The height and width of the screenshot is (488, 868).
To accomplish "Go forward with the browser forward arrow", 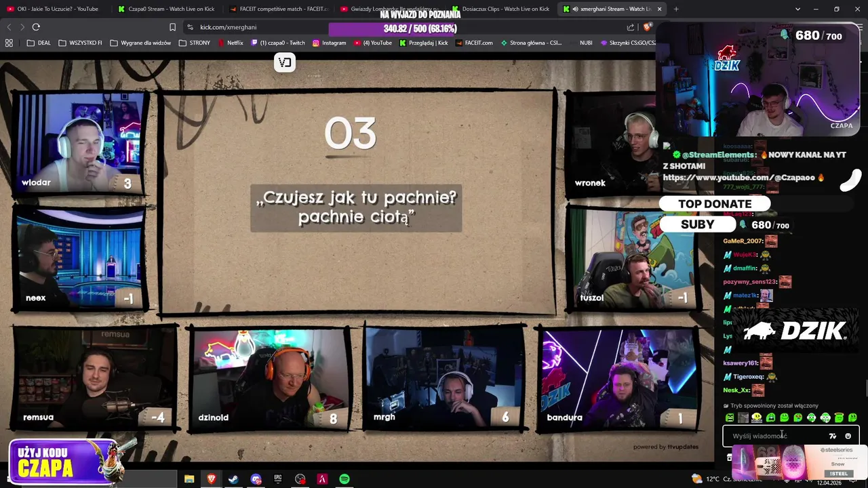I will pos(22,27).
